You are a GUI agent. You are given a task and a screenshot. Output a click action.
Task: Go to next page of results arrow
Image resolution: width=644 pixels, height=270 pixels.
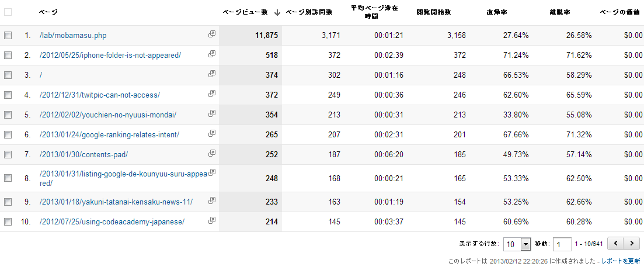631,243
